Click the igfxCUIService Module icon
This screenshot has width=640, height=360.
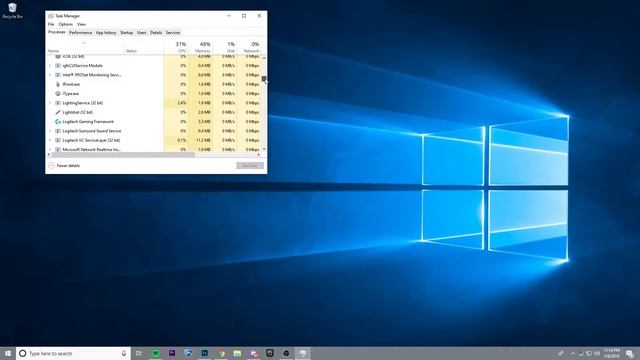click(x=58, y=66)
